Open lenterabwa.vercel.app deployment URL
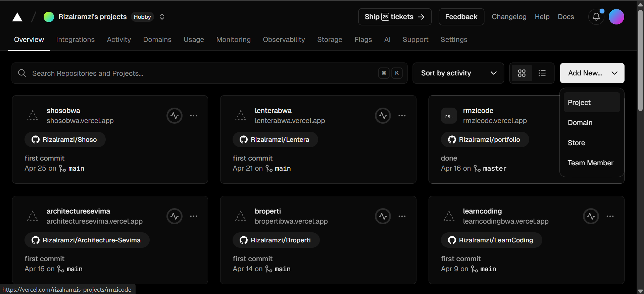Image resolution: width=644 pixels, height=294 pixels. (x=290, y=121)
